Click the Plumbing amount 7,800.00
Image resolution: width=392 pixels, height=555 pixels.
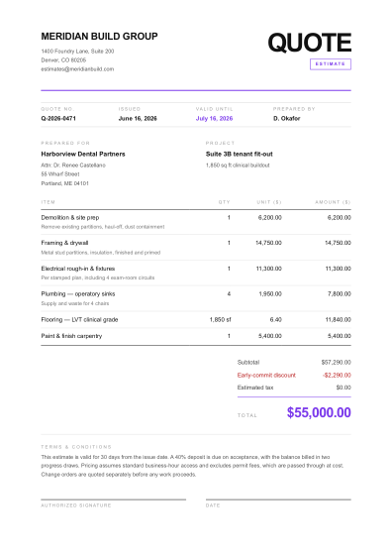pos(339,293)
